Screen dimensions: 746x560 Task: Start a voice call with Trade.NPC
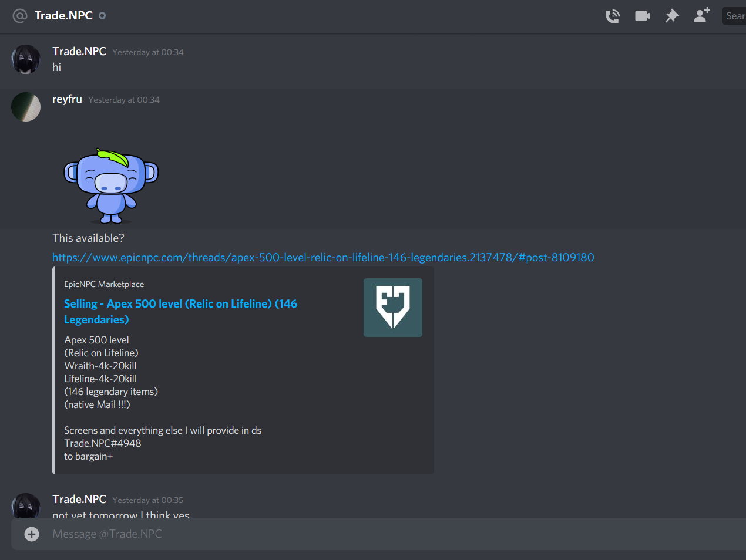613,16
